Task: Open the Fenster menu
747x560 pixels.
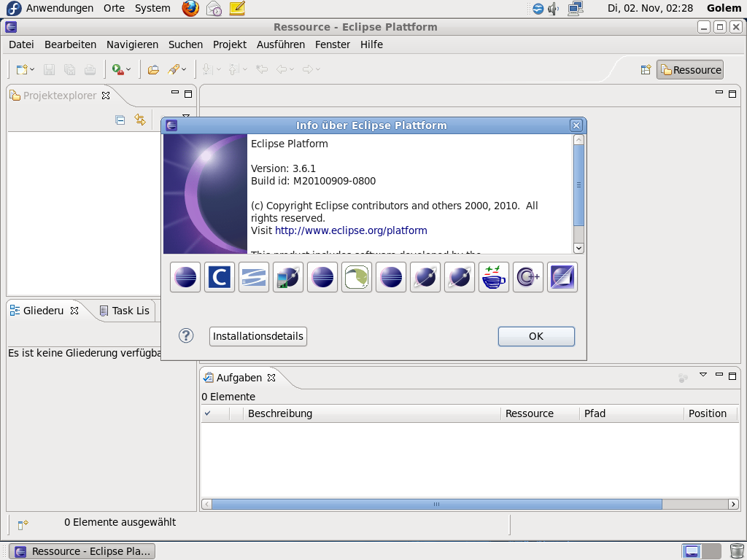Action: (333, 44)
